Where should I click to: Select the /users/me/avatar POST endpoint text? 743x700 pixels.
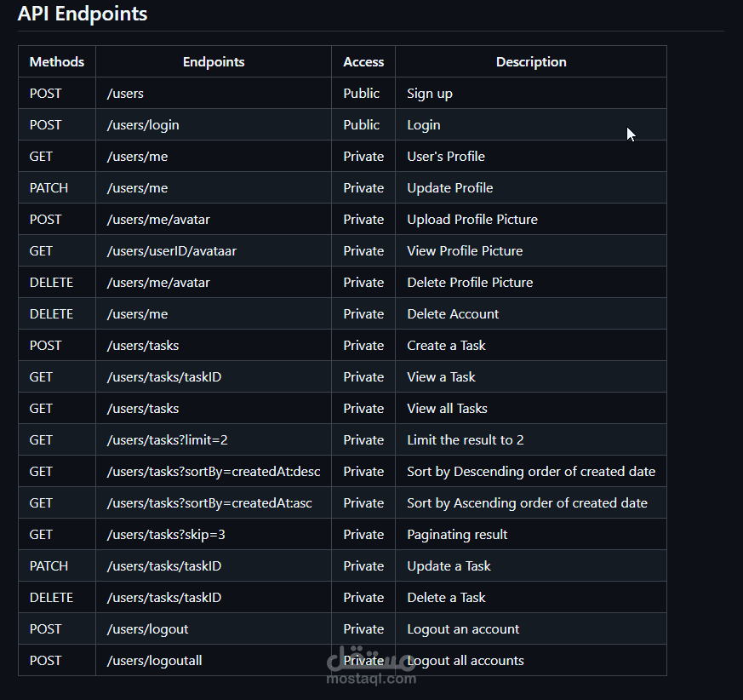158,220
